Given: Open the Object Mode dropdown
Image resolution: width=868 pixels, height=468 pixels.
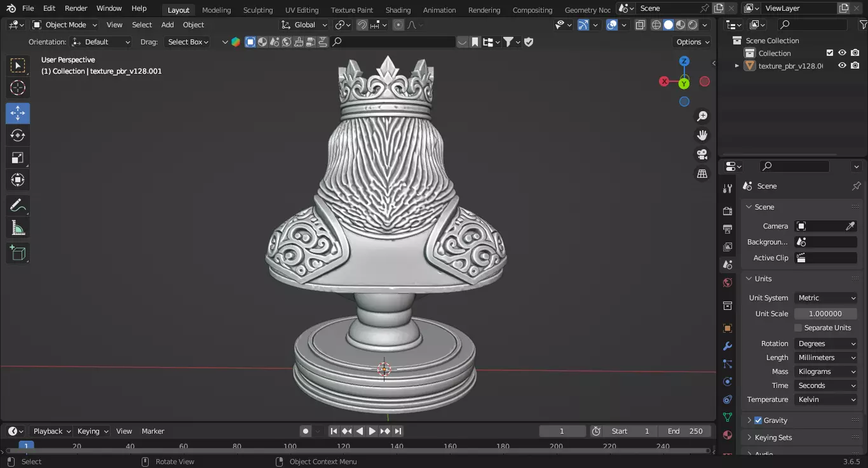Looking at the screenshot, I should click(x=64, y=25).
